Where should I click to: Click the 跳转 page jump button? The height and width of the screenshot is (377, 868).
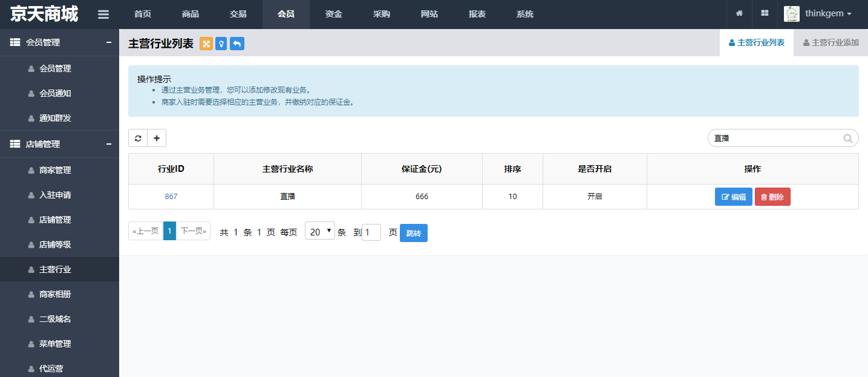[414, 233]
